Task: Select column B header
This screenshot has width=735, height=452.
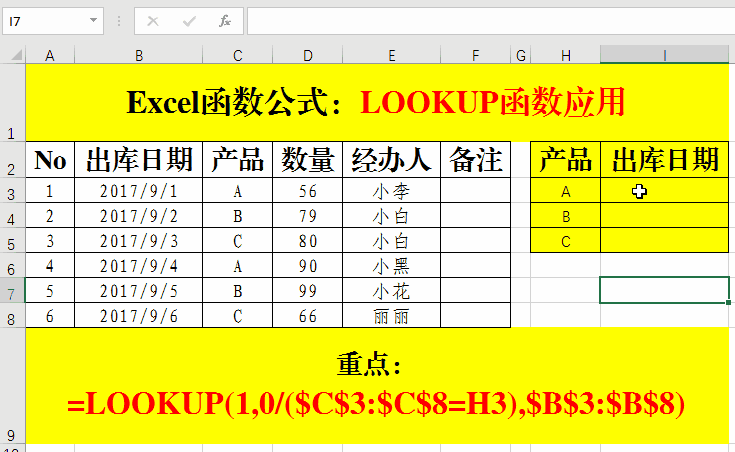Action: [139, 55]
